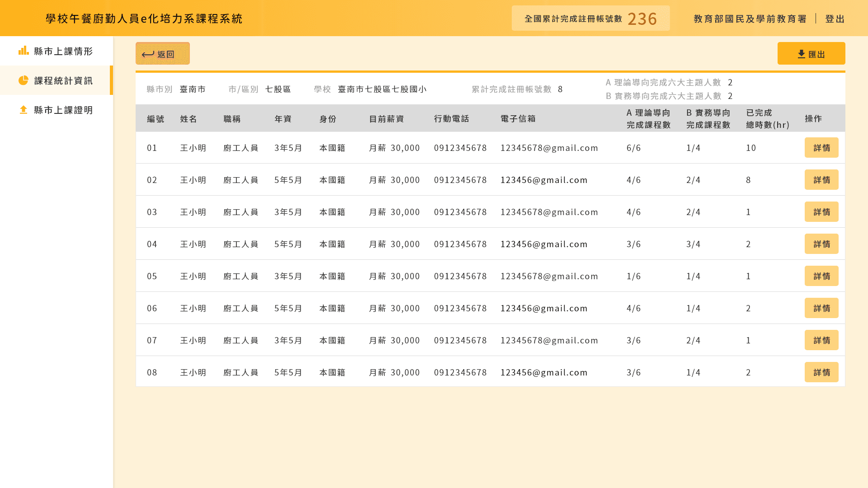Click 目前薪資 column header
The height and width of the screenshot is (488, 868).
pos(387,119)
